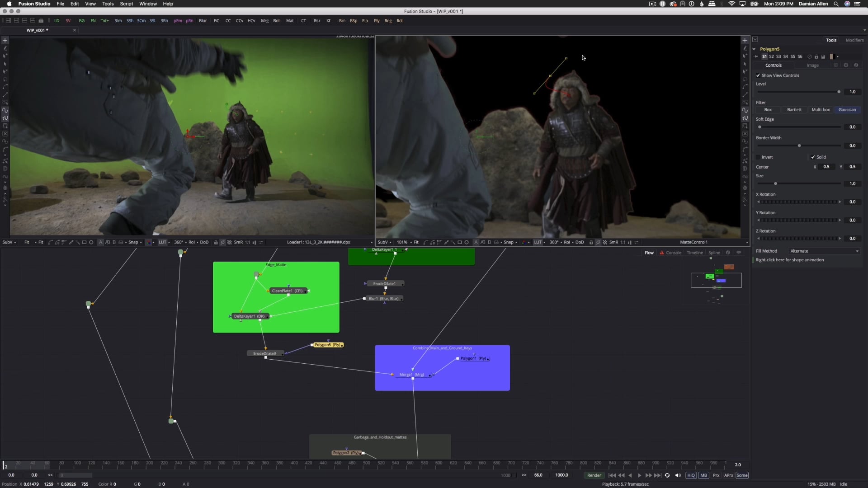
Task: Toggle HiQ high quality mode
Action: pos(691,475)
